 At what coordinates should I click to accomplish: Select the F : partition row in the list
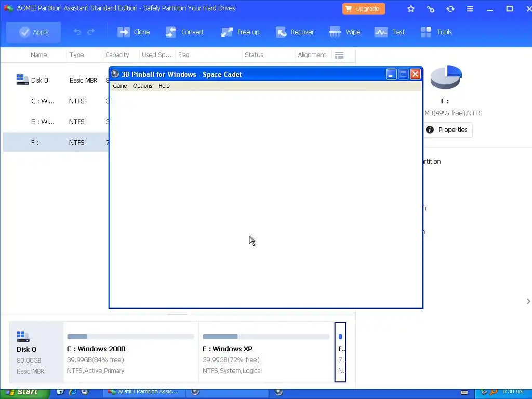pyautogui.click(x=56, y=142)
